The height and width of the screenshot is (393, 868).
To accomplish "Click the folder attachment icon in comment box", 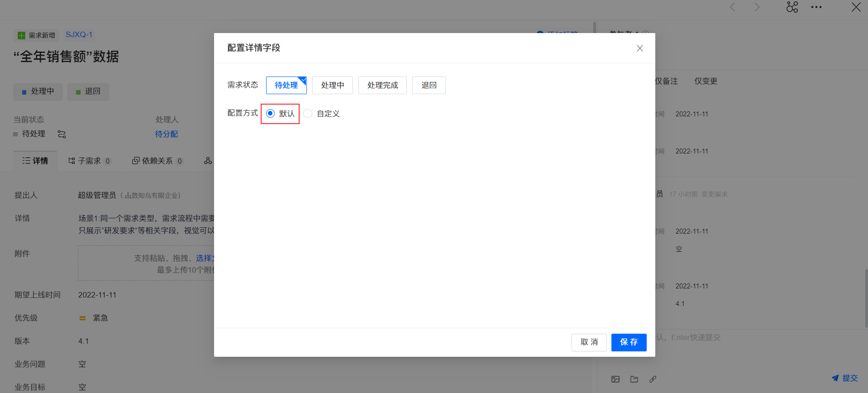I will 634,379.
